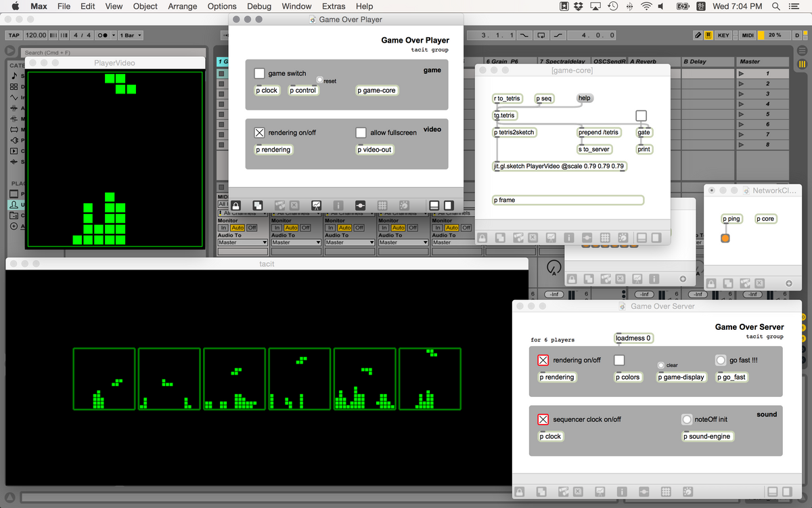The image size is (812, 508).
Task: Open patcher Inspector via the 'i' icon
Action: 338,205
